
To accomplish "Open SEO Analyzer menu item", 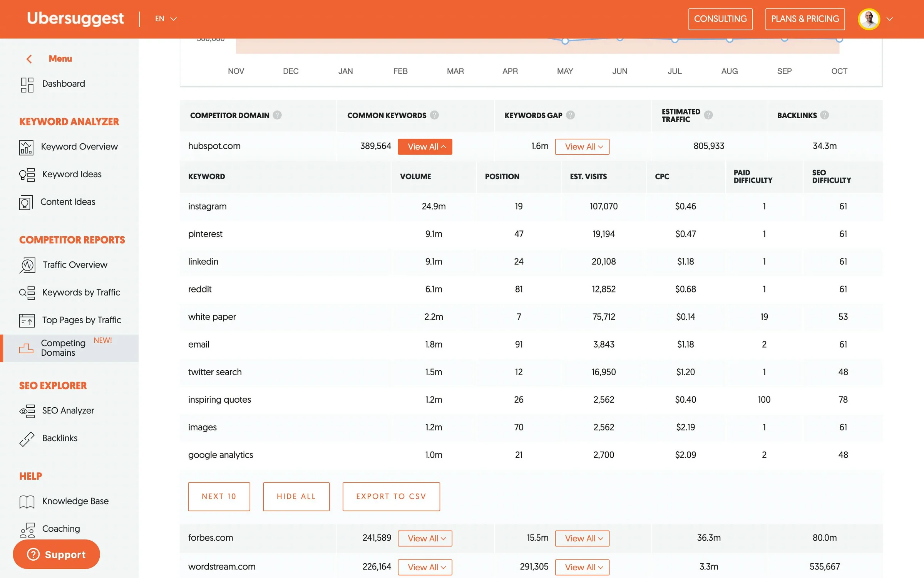I will pos(68,411).
